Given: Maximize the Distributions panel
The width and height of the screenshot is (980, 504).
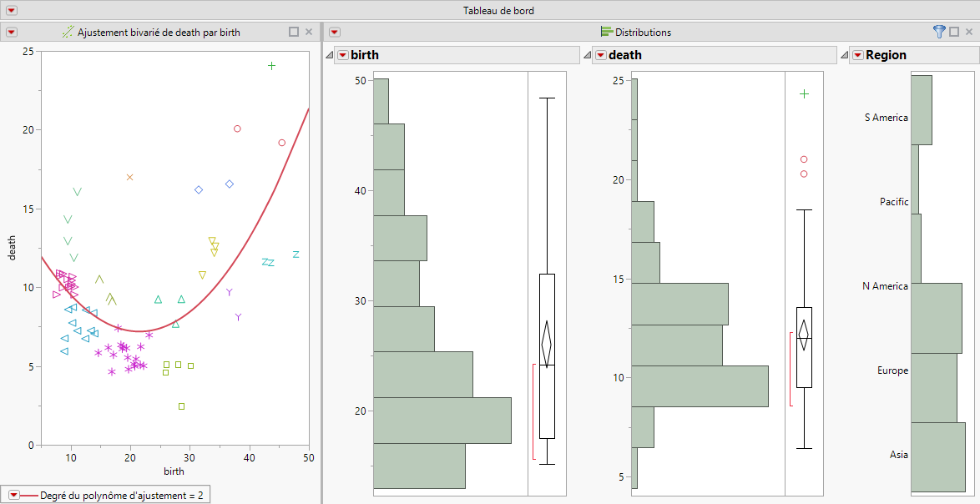Looking at the screenshot, I should click(x=954, y=32).
